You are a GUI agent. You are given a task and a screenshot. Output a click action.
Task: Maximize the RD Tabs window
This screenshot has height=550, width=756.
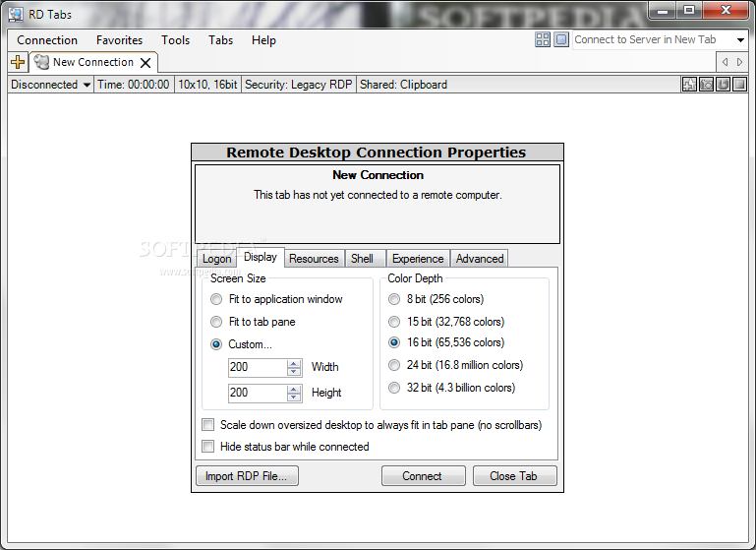pos(689,11)
